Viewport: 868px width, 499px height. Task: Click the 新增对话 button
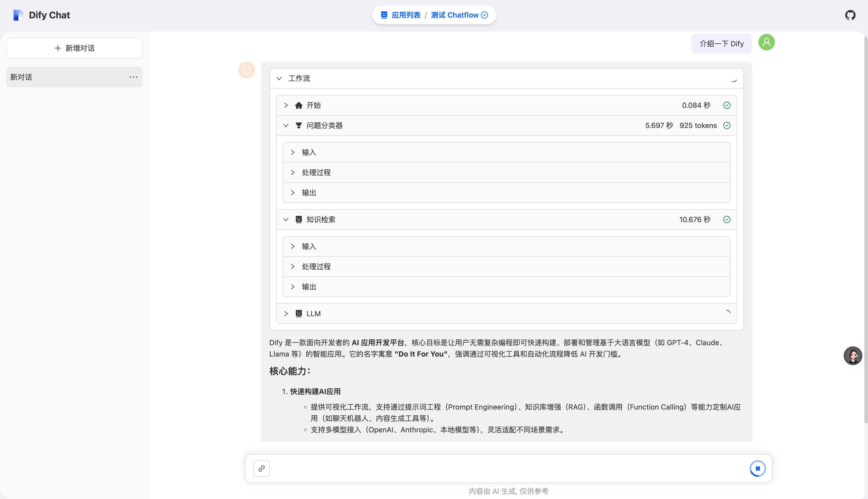74,48
